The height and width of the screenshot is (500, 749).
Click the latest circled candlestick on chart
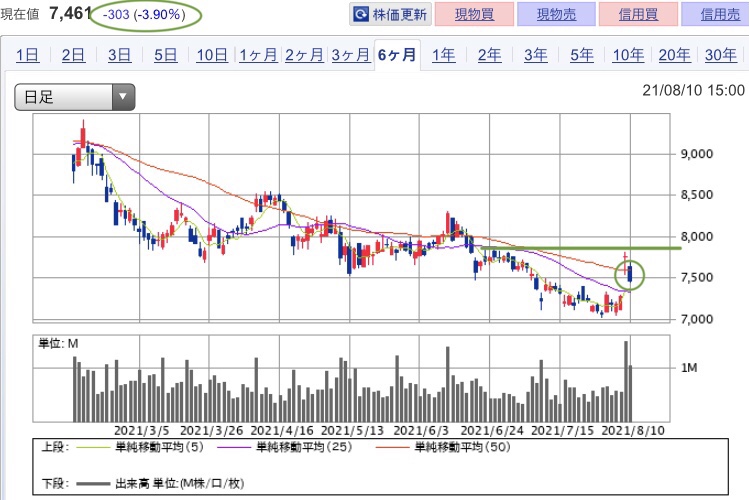(631, 274)
